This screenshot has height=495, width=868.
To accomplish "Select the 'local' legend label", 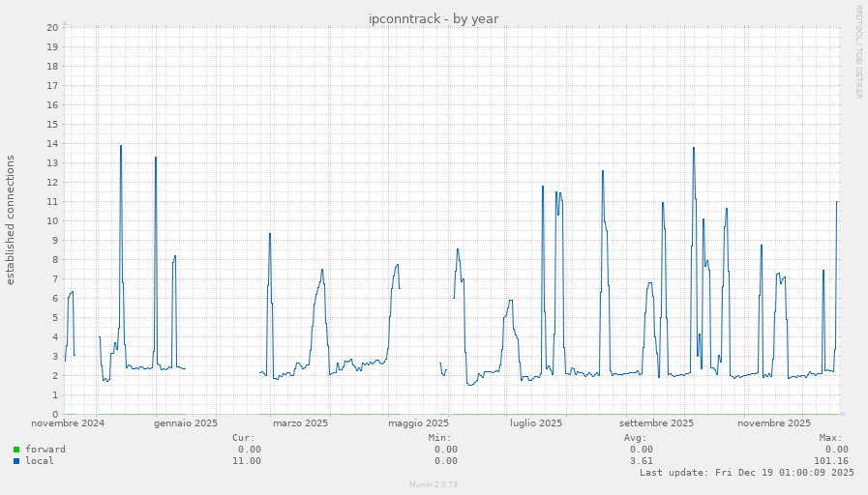I will (x=40, y=461).
